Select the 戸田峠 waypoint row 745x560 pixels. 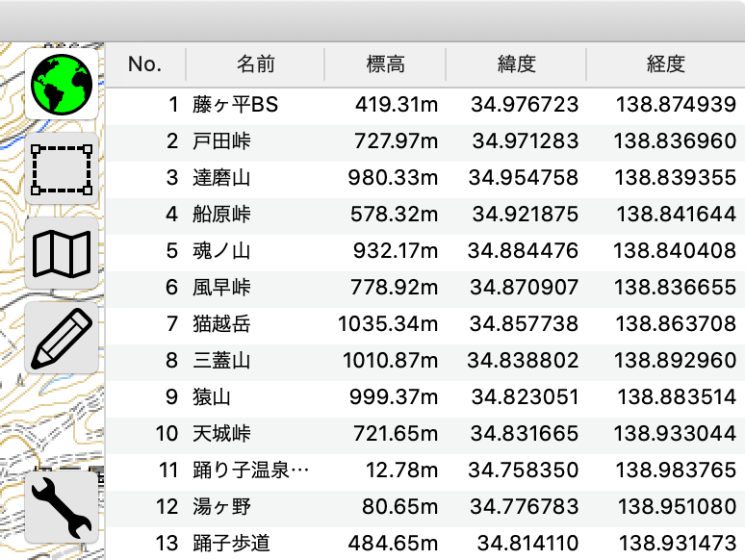pyautogui.click(x=425, y=141)
